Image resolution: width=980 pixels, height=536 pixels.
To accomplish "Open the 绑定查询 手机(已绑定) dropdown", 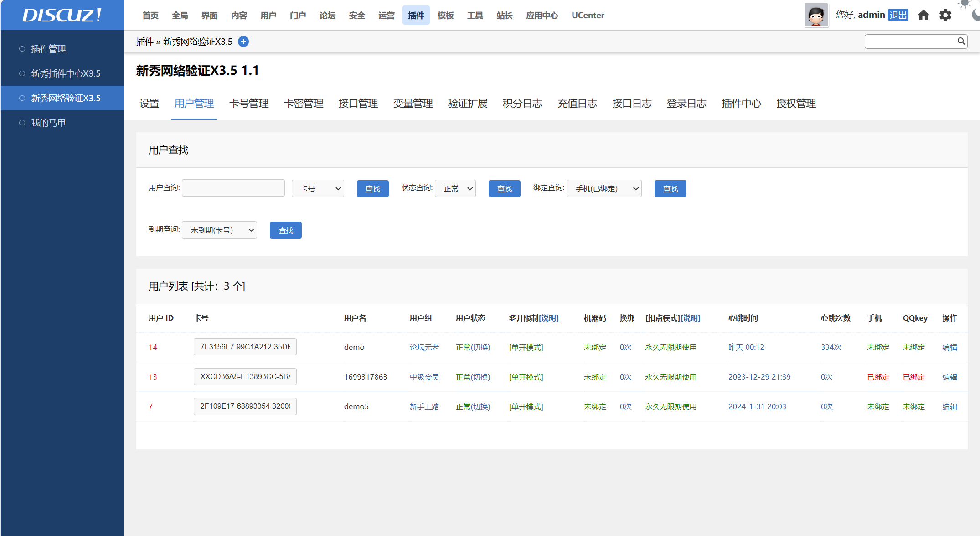I will coord(604,188).
